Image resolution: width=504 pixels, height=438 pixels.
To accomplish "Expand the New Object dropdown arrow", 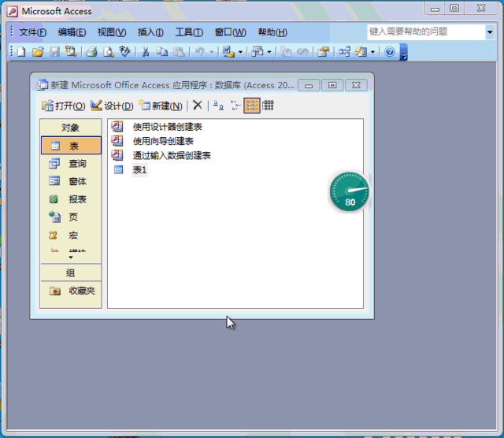I will pos(372,52).
